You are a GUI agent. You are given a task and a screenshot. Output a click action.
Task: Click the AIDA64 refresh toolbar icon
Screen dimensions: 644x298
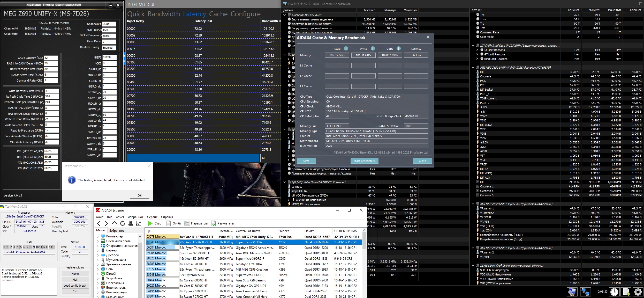(x=123, y=223)
